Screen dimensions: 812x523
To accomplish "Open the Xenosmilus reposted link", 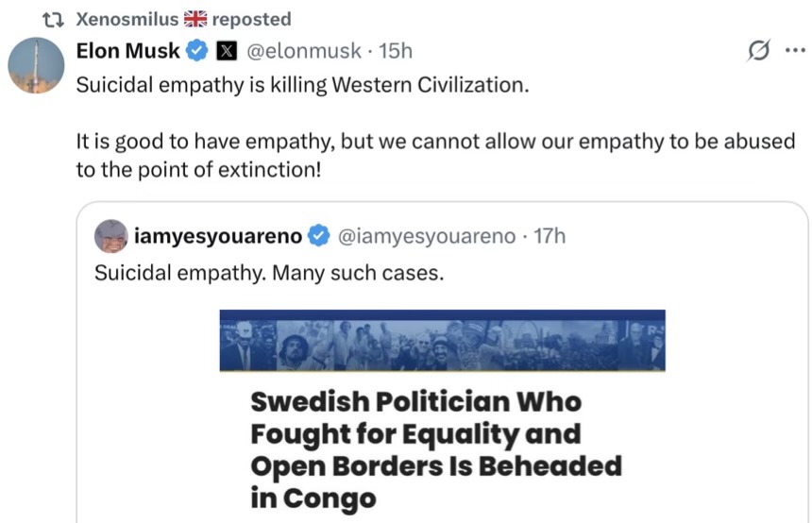I will (x=182, y=19).
